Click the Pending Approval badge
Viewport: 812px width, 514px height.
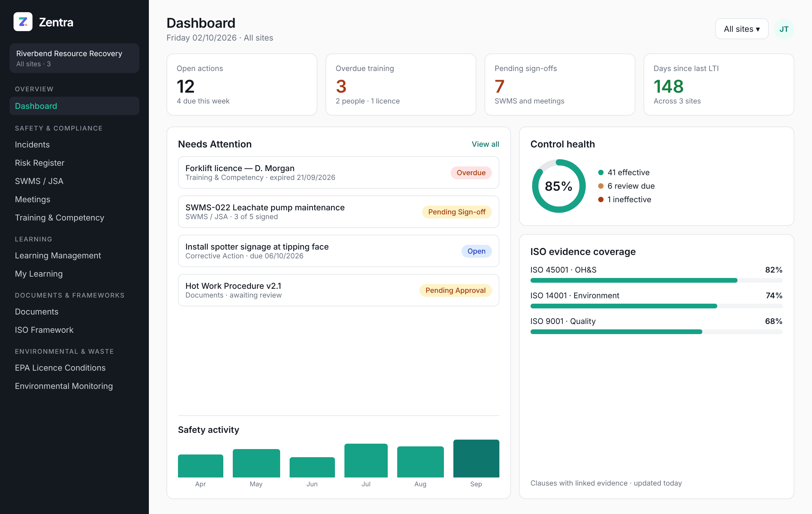(455, 290)
